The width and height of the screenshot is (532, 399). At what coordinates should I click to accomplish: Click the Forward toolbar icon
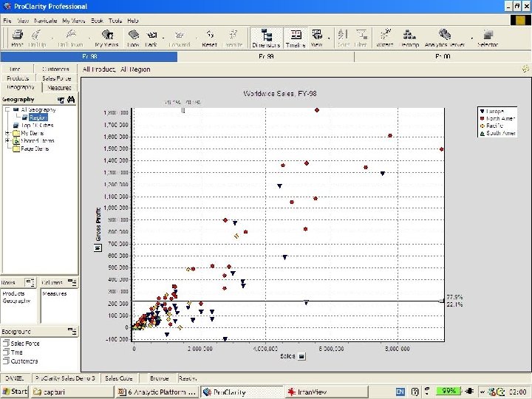pyautogui.click(x=180, y=38)
